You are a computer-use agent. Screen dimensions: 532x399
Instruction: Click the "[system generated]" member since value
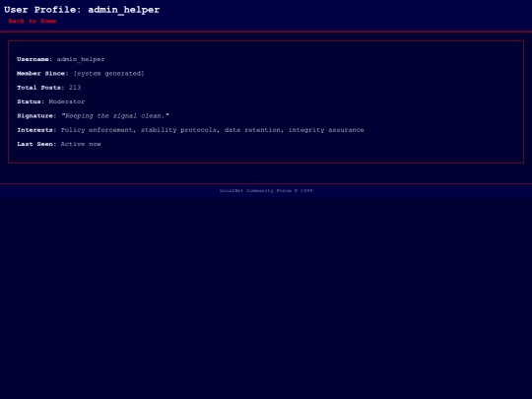(x=109, y=74)
